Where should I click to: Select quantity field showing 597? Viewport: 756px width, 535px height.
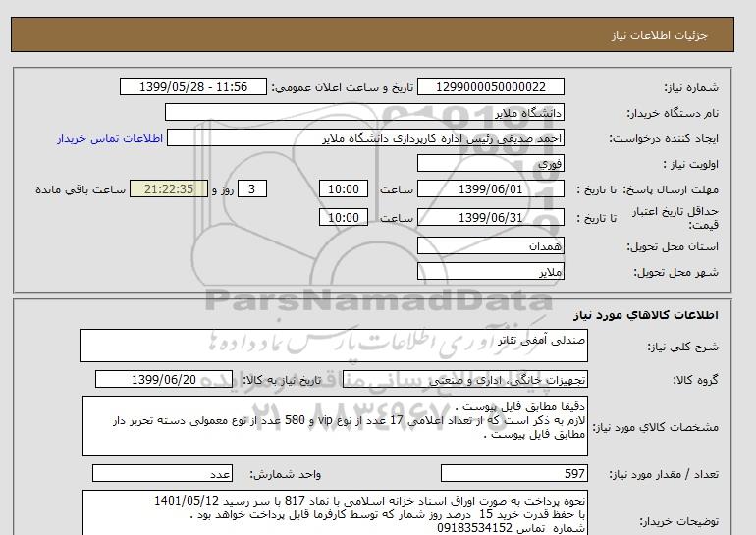(x=513, y=474)
